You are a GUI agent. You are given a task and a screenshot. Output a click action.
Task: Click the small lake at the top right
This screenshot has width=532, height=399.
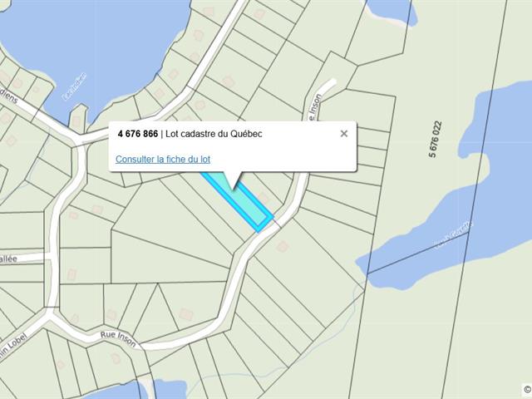pos(392,11)
